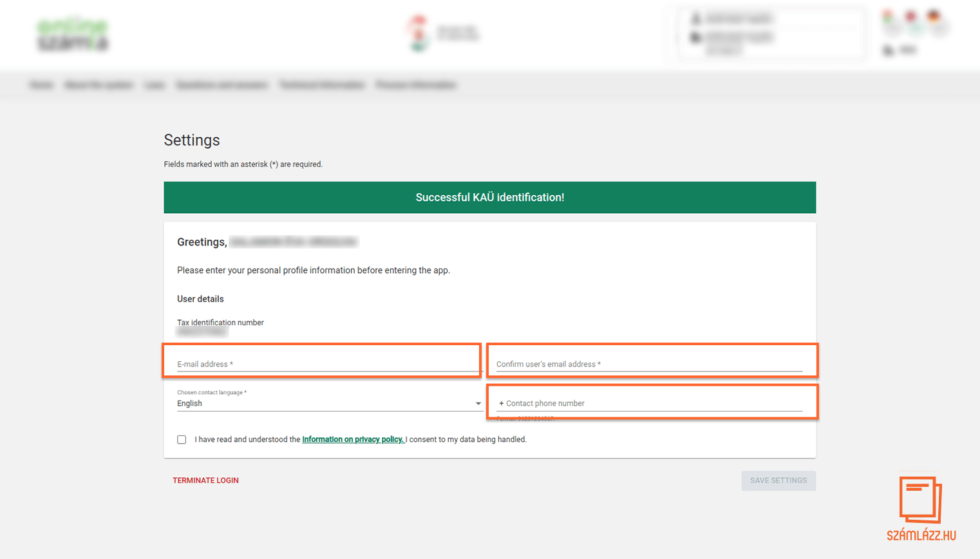The width and height of the screenshot is (980, 559).
Task: Focus the E-mail address field
Action: pyautogui.click(x=328, y=364)
